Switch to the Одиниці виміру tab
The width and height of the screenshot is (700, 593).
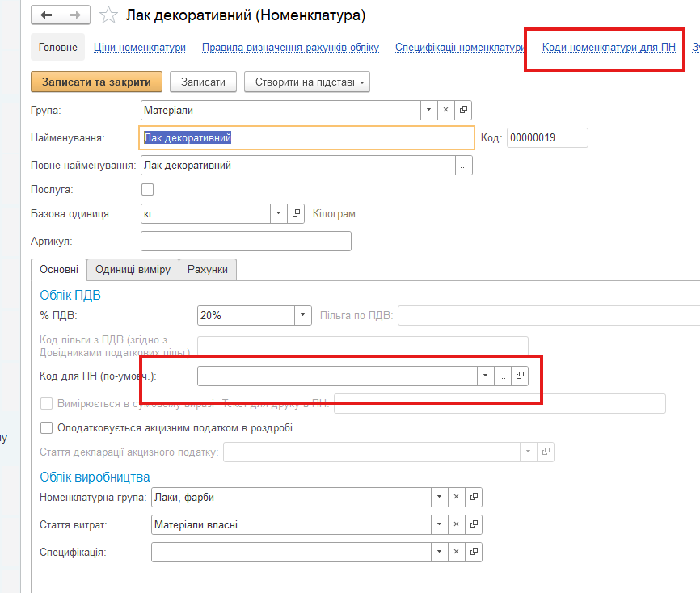click(133, 270)
